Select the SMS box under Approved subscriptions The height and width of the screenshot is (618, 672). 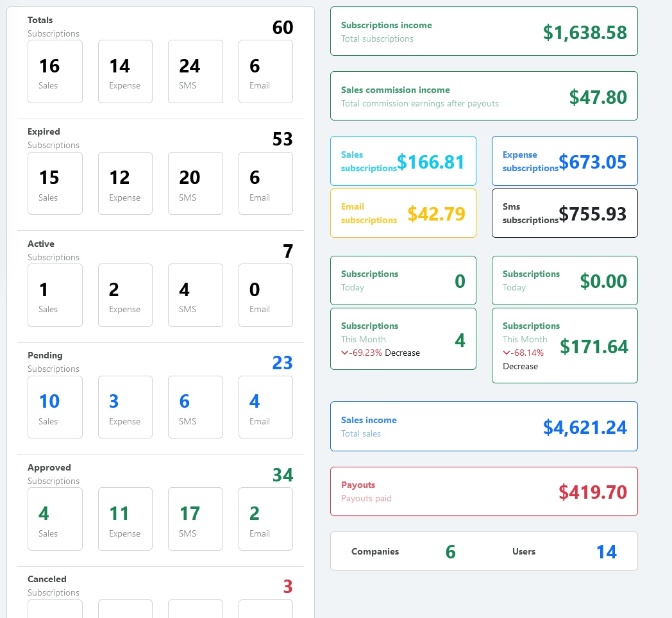pos(196,519)
